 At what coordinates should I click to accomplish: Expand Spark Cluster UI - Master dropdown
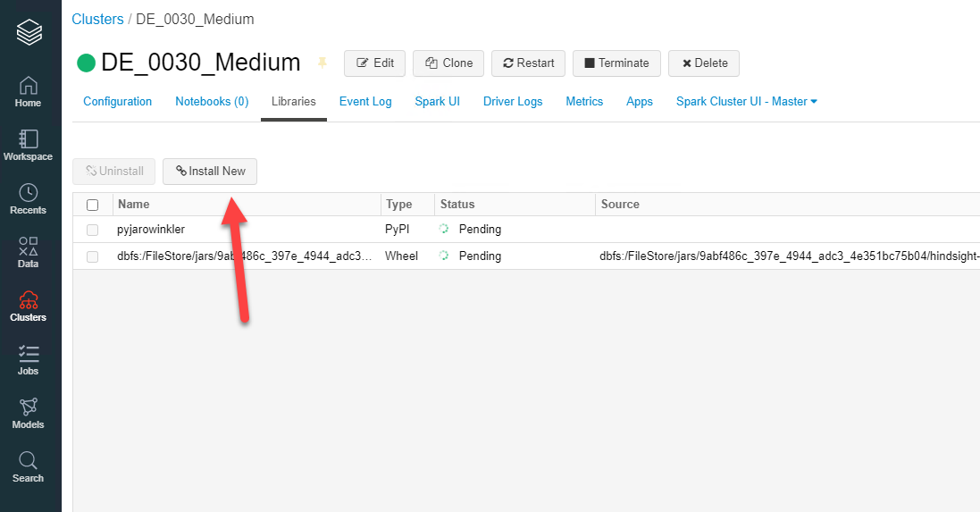(747, 102)
